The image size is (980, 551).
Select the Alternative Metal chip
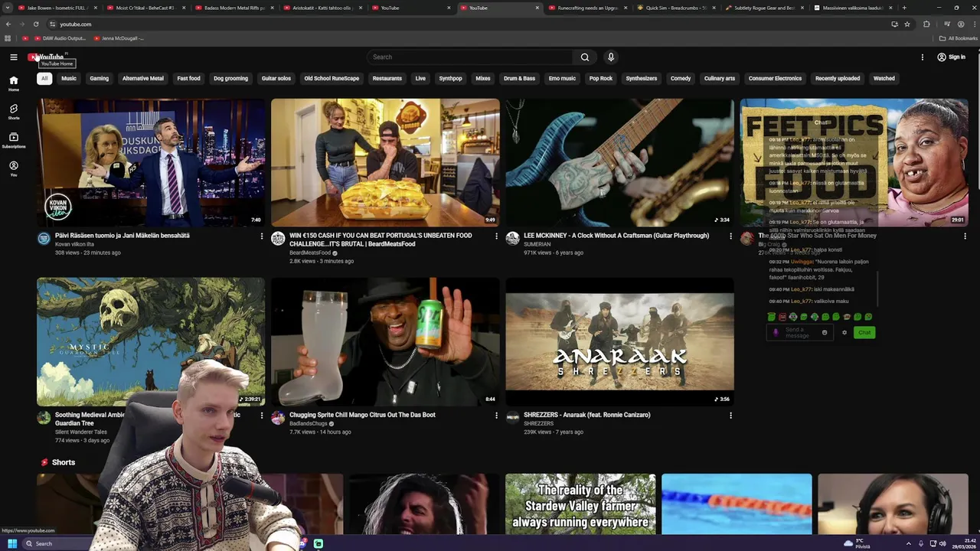point(143,78)
